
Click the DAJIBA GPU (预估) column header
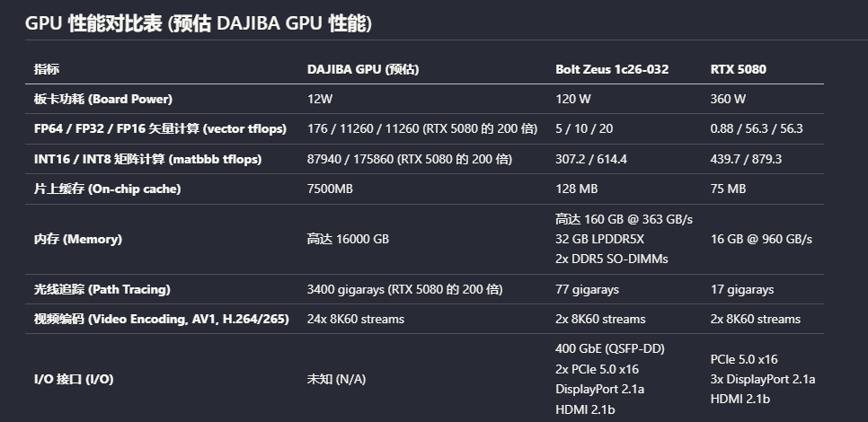[x=363, y=69]
